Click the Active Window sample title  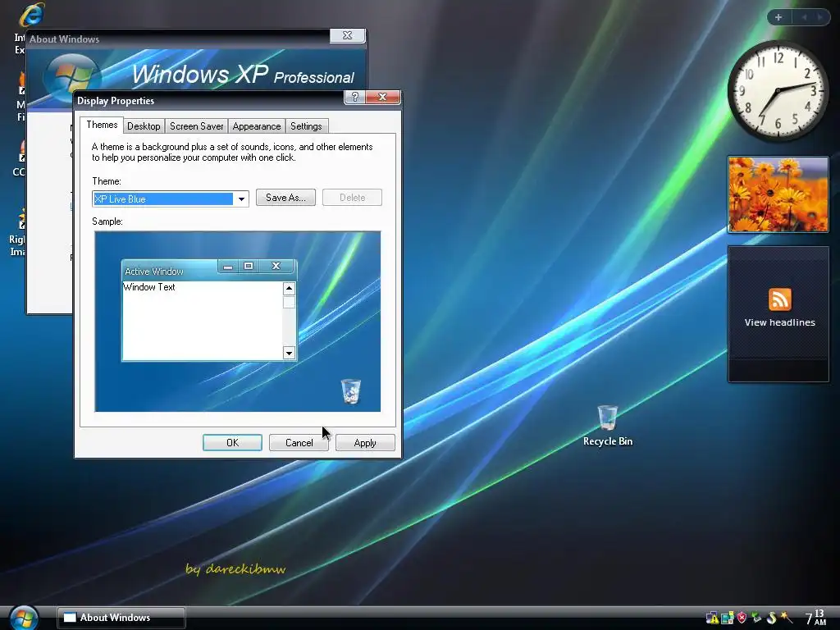coord(153,272)
